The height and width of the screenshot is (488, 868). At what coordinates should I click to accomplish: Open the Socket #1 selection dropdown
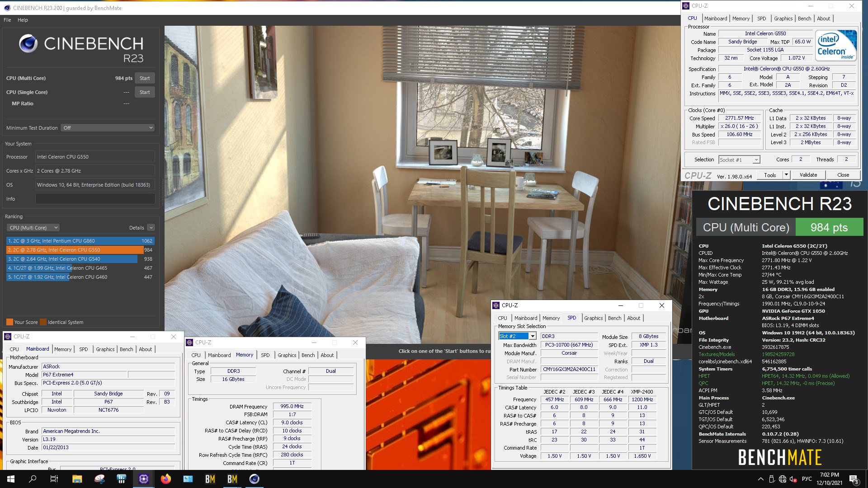[x=739, y=160]
